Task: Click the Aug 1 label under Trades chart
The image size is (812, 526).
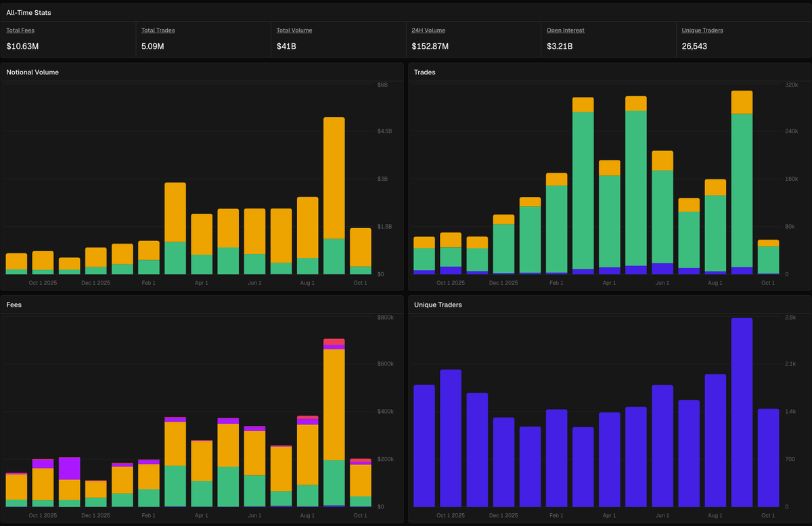Action: tap(715, 282)
